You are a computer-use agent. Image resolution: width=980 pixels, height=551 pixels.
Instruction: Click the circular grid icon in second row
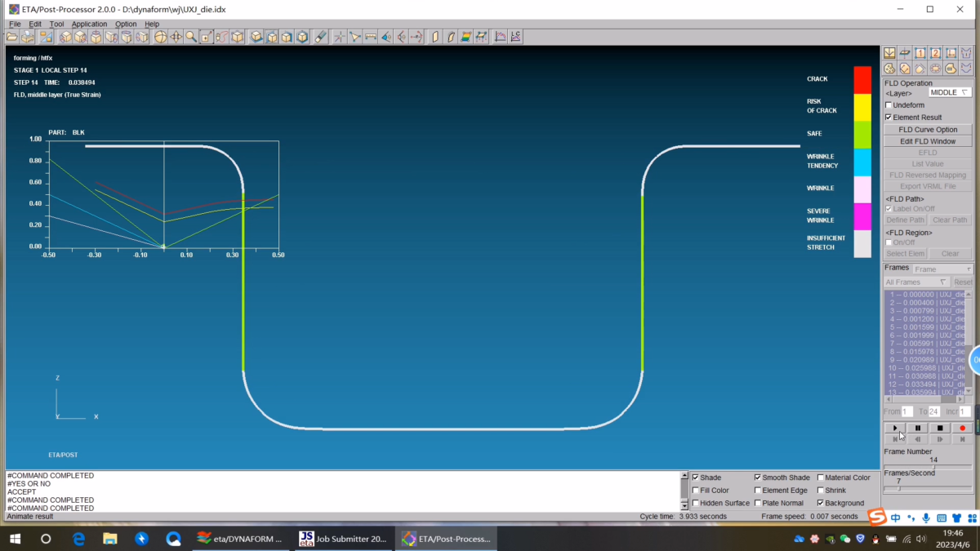click(935, 69)
